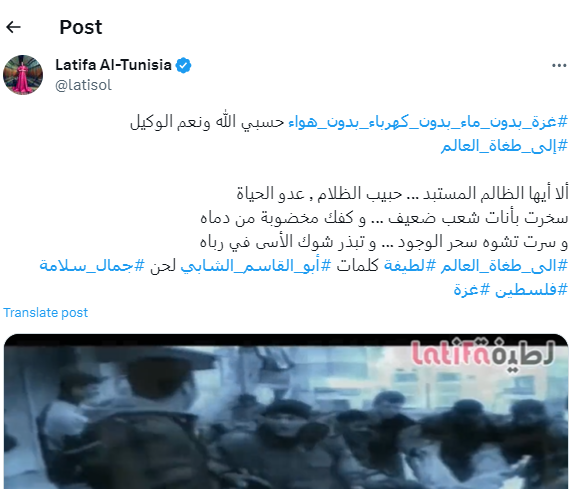The image size is (577, 489).
Task: Click the blue verified badge icon
Action: (183, 65)
